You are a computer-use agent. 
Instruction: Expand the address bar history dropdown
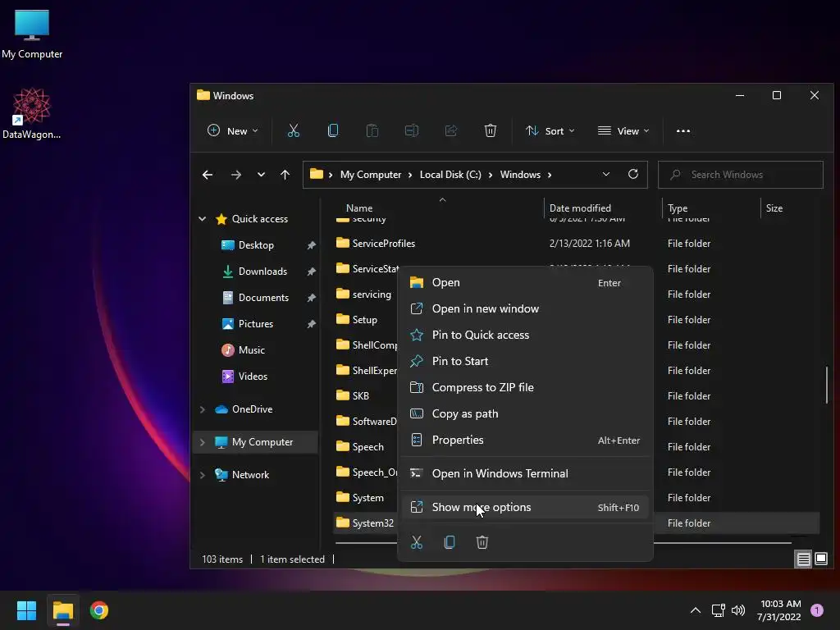point(606,174)
